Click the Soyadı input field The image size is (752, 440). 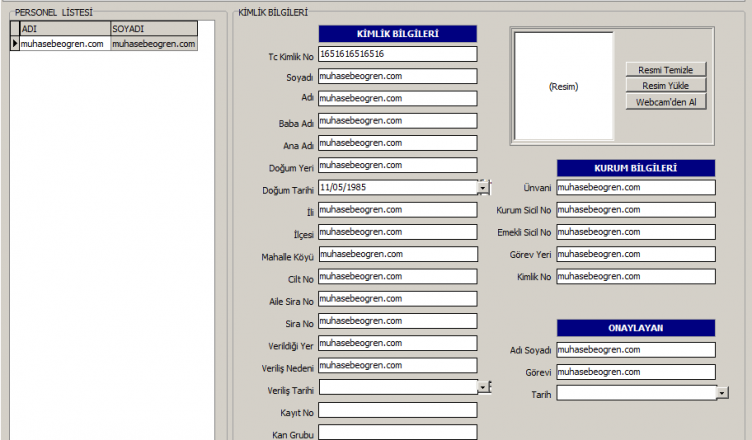point(398,76)
